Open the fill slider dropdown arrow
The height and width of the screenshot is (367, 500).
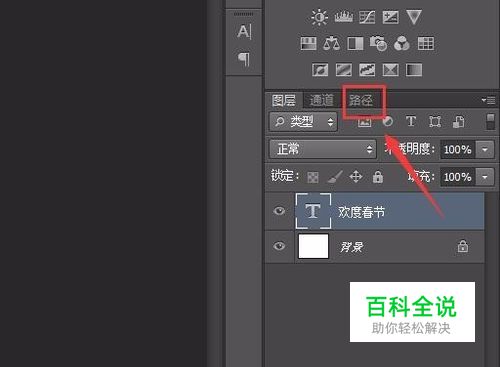[485, 177]
